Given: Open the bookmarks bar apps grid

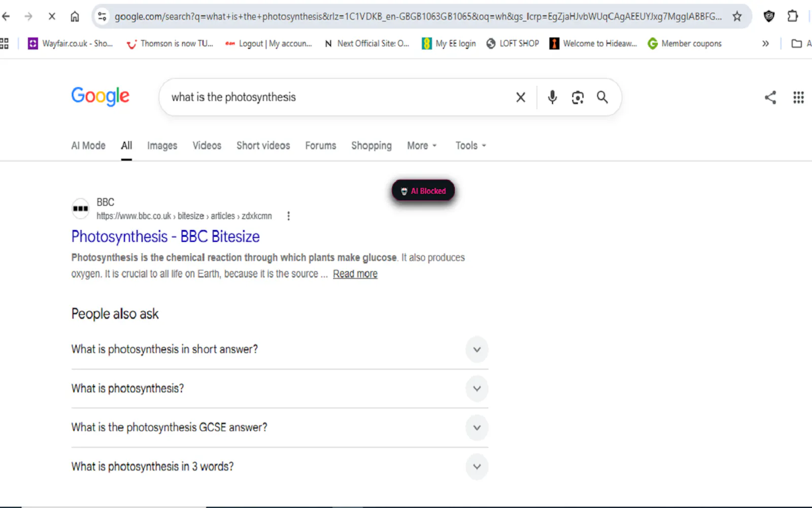Looking at the screenshot, I should (5, 44).
